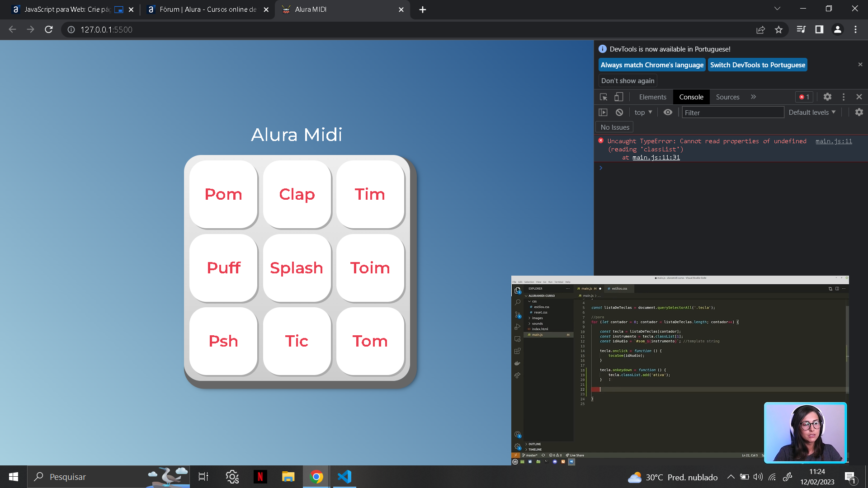
Task: Open the Chrome three-dot menu
Action: pyautogui.click(x=855, y=29)
